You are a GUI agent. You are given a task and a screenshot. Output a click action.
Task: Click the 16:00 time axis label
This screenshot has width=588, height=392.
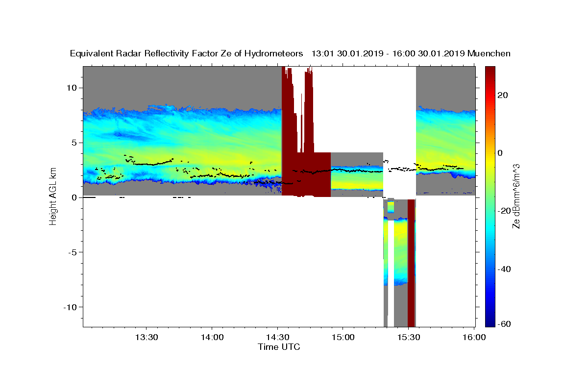pyautogui.click(x=474, y=337)
